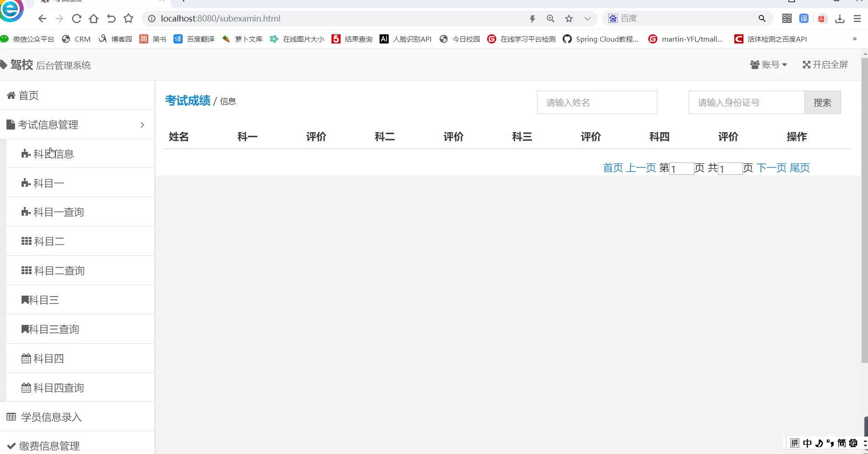
Task: Click the 下一页 pagination link
Action: pyautogui.click(x=771, y=168)
